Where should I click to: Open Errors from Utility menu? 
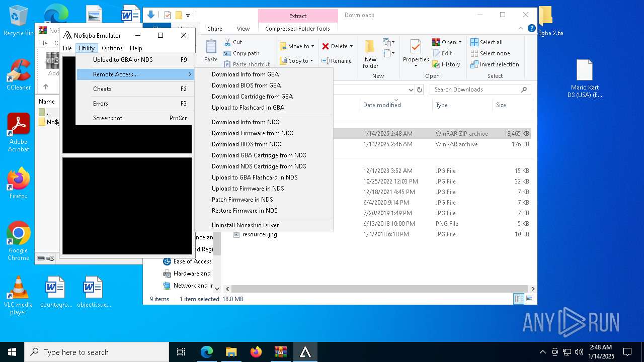point(135,104)
